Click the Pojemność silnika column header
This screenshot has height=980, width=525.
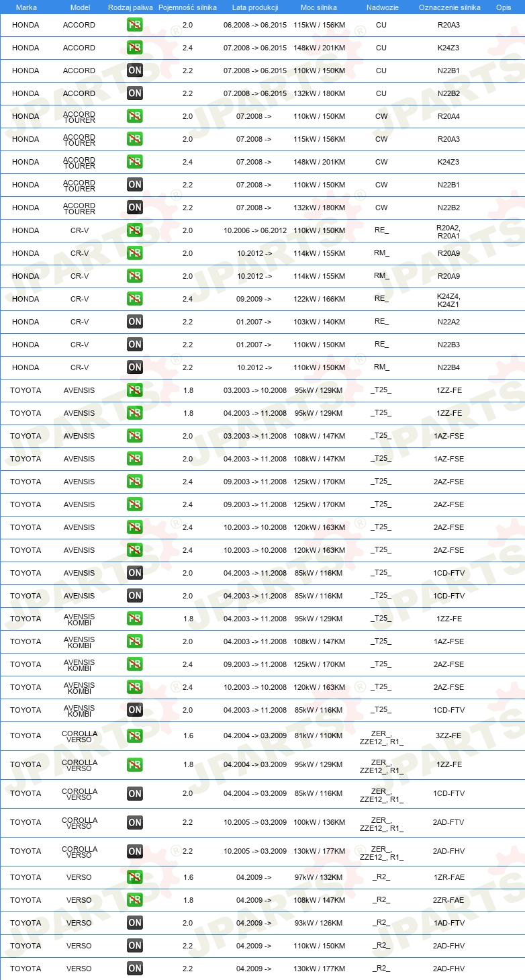[x=187, y=7]
